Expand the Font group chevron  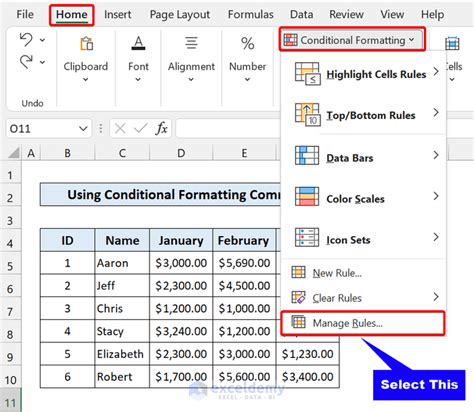click(138, 79)
